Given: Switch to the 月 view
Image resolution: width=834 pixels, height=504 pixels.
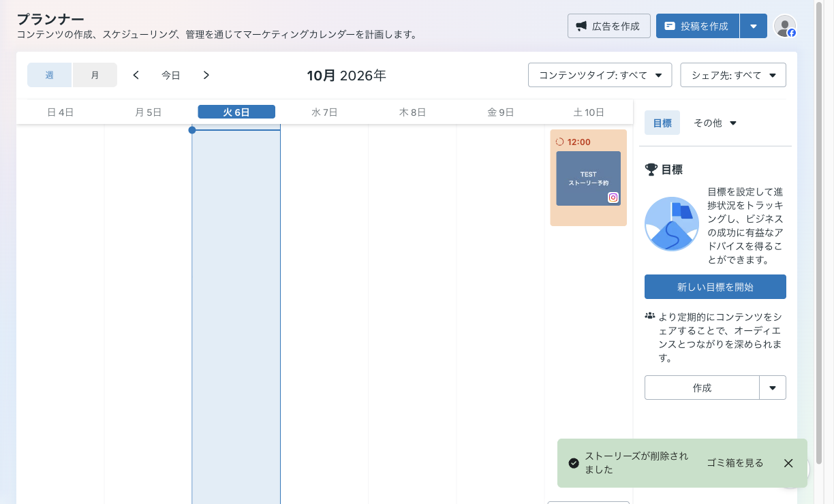Looking at the screenshot, I should [95, 75].
